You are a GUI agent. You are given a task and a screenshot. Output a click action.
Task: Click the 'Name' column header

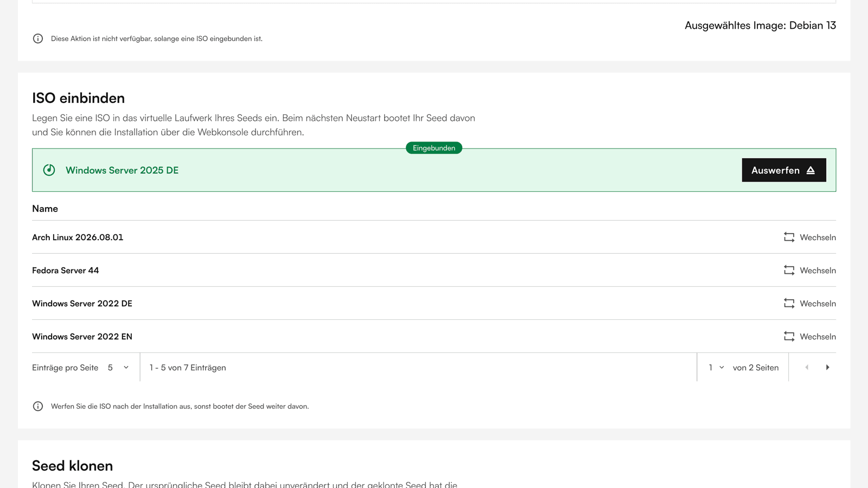coord(45,209)
